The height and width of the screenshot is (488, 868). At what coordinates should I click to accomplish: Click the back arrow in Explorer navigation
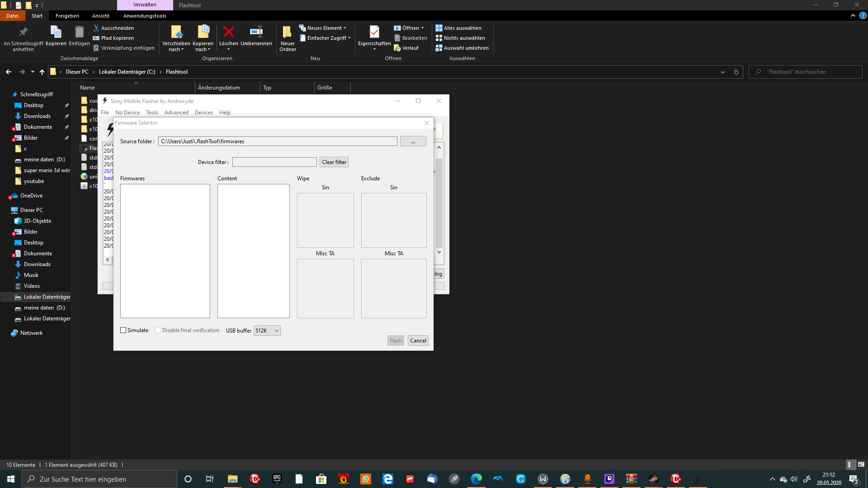click(x=9, y=72)
